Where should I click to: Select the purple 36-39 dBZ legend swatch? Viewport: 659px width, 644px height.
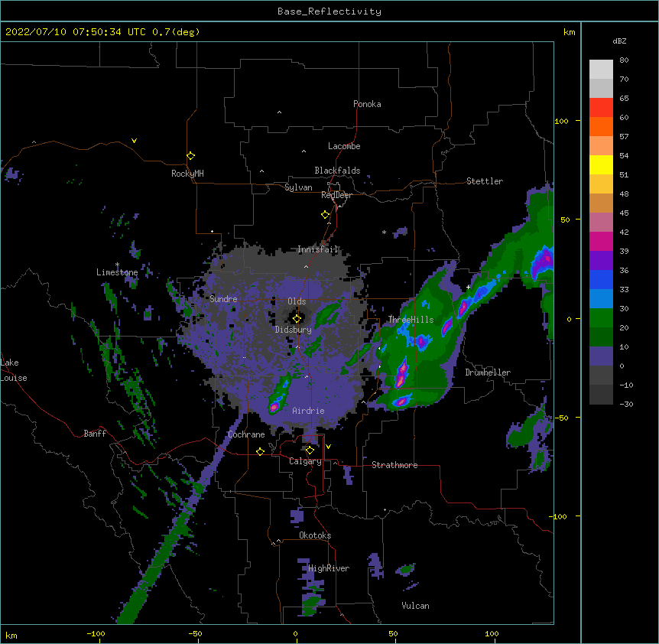[601, 260]
